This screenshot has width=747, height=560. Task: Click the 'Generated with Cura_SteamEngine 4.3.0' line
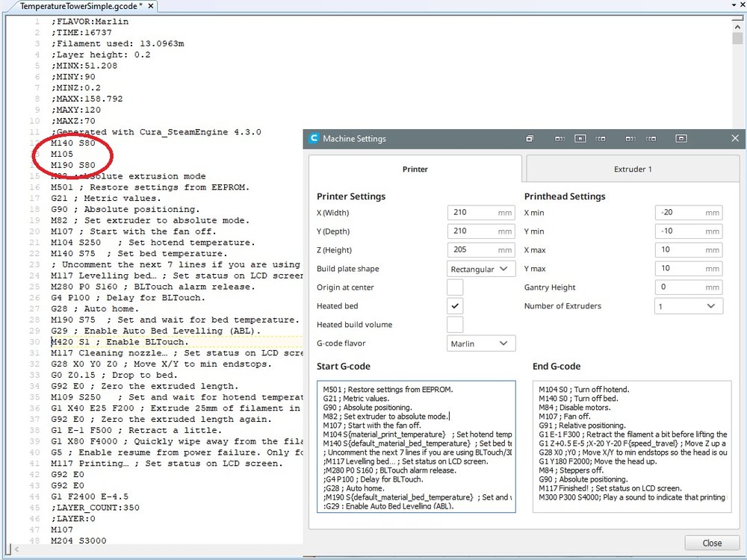click(x=156, y=132)
